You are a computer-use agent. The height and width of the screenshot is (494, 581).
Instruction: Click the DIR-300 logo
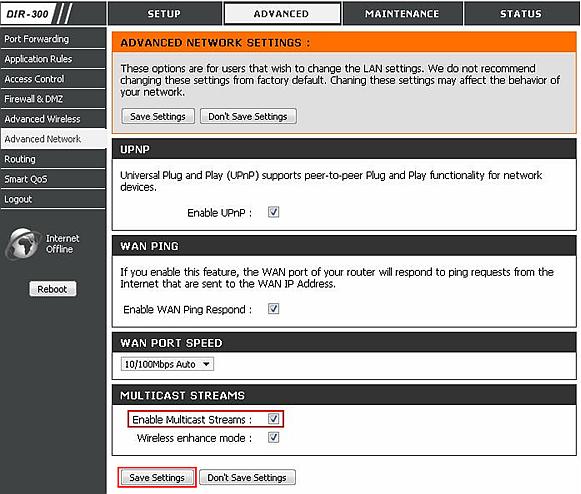click(x=37, y=14)
